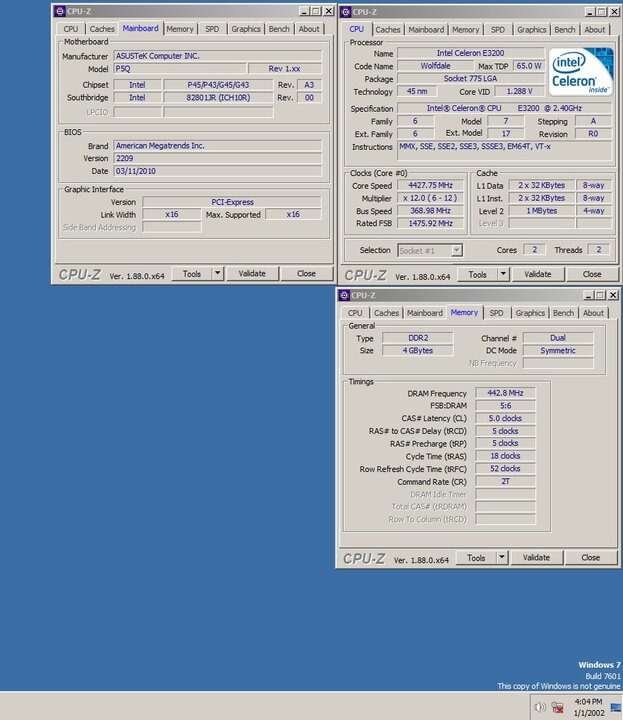Click the network disconnected tray icon
Screen dimensions: 623x720
(557, 707)
